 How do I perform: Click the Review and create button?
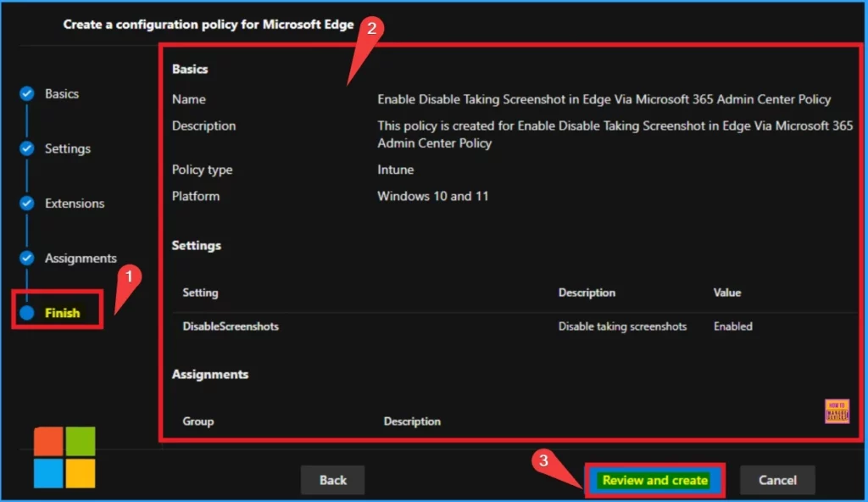pyautogui.click(x=655, y=480)
